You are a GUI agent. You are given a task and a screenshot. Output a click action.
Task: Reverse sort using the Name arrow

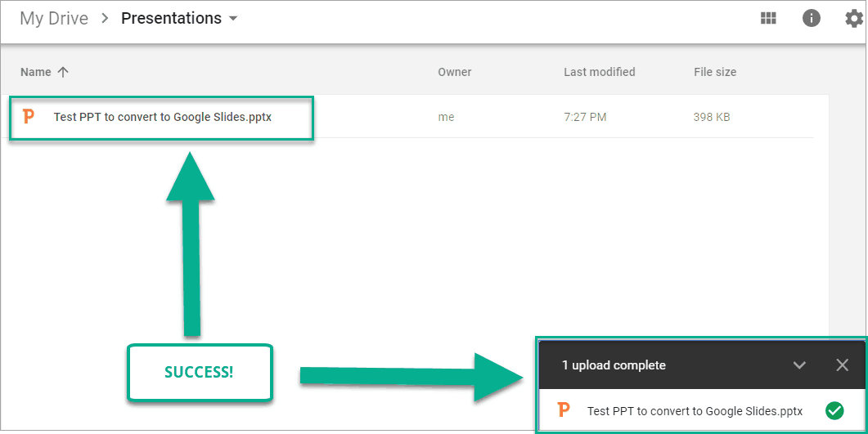coord(63,72)
